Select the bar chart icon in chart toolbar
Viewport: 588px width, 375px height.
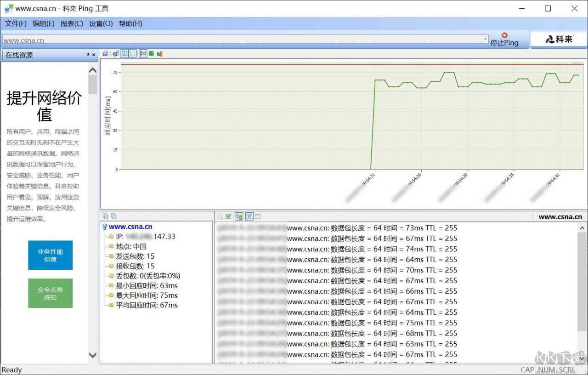click(x=159, y=54)
